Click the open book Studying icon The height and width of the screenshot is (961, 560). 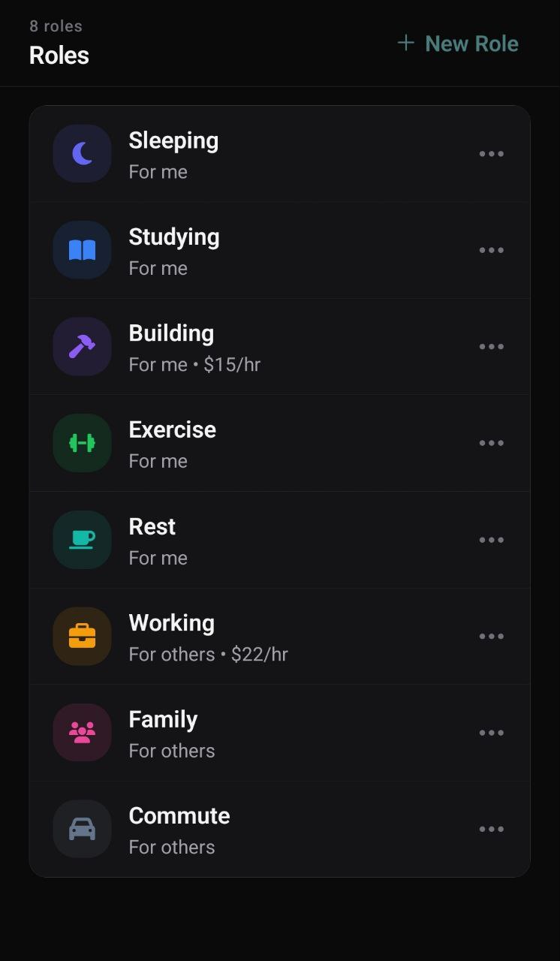point(82,250)
